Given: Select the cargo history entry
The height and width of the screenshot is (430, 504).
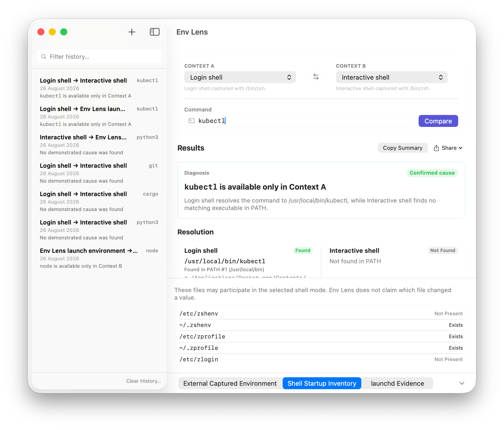Looking at the screenshot, I should pos(99,201).
